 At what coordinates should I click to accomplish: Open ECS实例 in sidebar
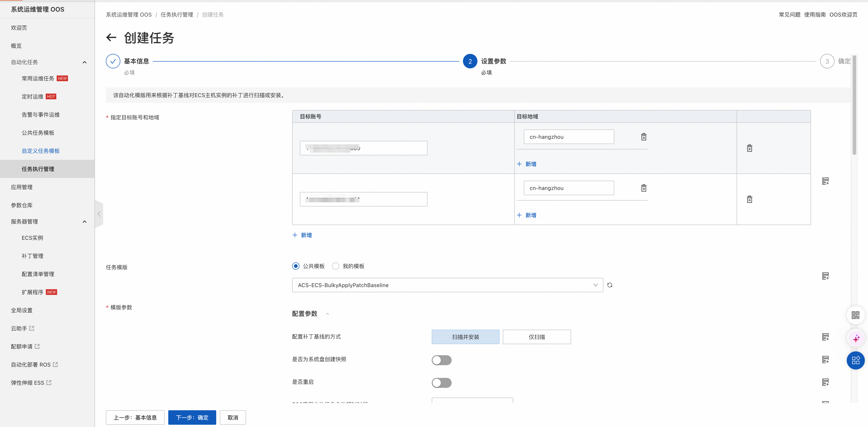point(32,238)
